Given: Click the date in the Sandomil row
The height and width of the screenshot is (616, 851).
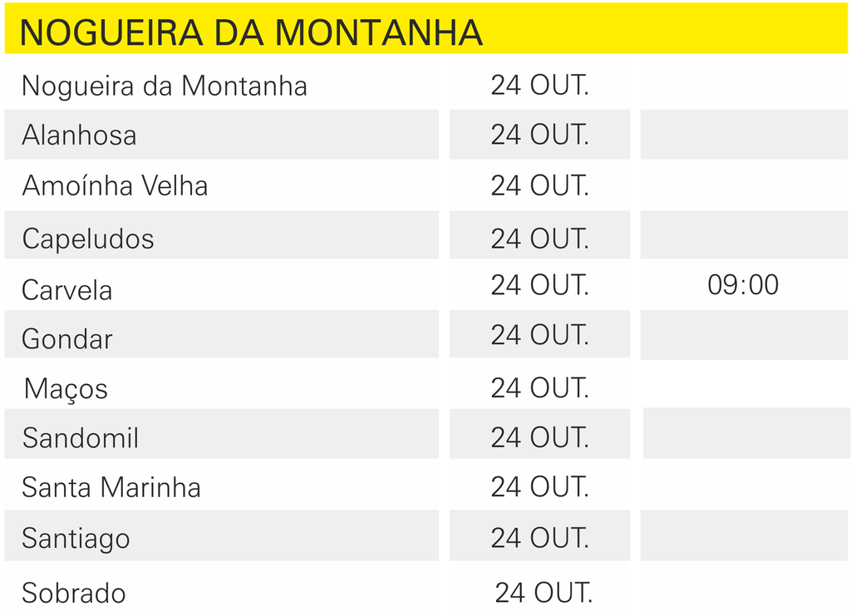Looking at the screenshot, I should [x=539, y=437].
